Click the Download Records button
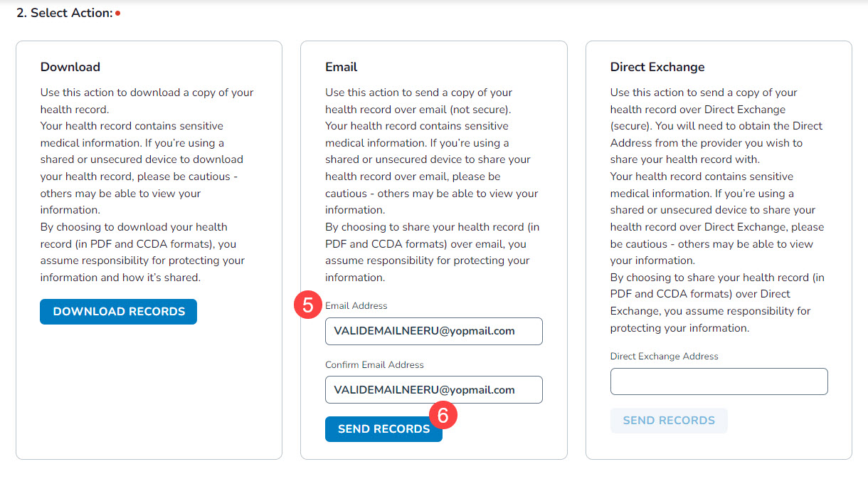Screen dimensions: 868x479 click(118, 312)
